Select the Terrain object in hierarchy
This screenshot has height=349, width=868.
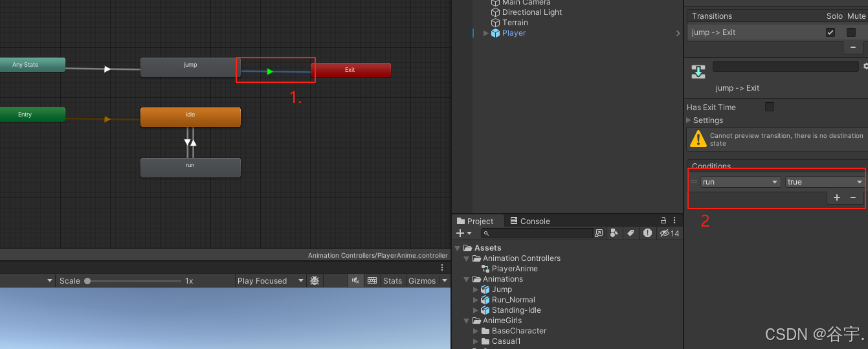pos(515,23)
